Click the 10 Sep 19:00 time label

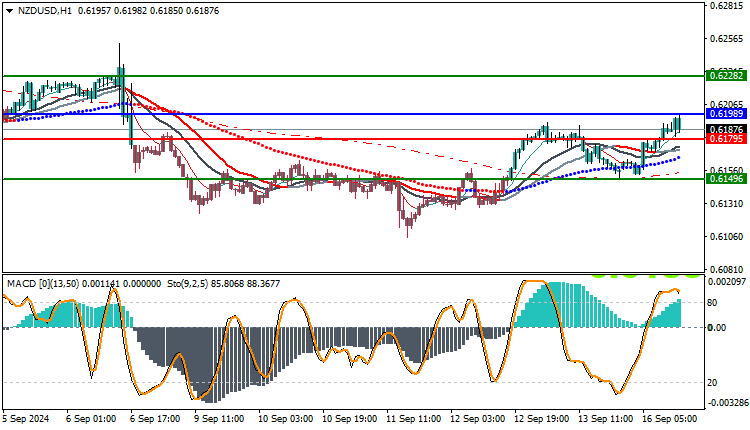coord(350,419)
